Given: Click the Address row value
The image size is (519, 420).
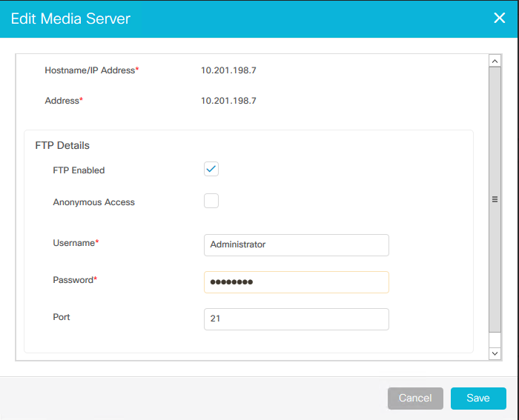Looking at the screenshot, I should tap(228, 101).
